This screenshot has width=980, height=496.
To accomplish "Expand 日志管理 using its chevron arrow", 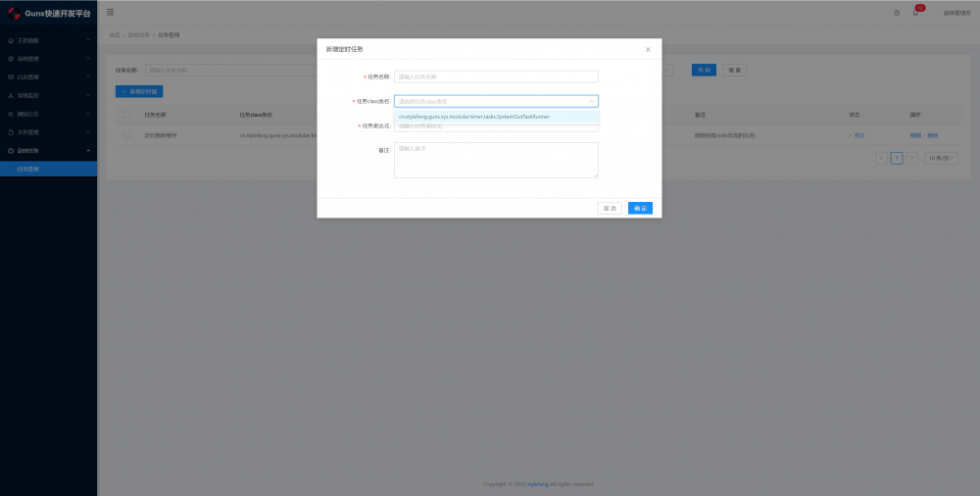I will 88,77.
